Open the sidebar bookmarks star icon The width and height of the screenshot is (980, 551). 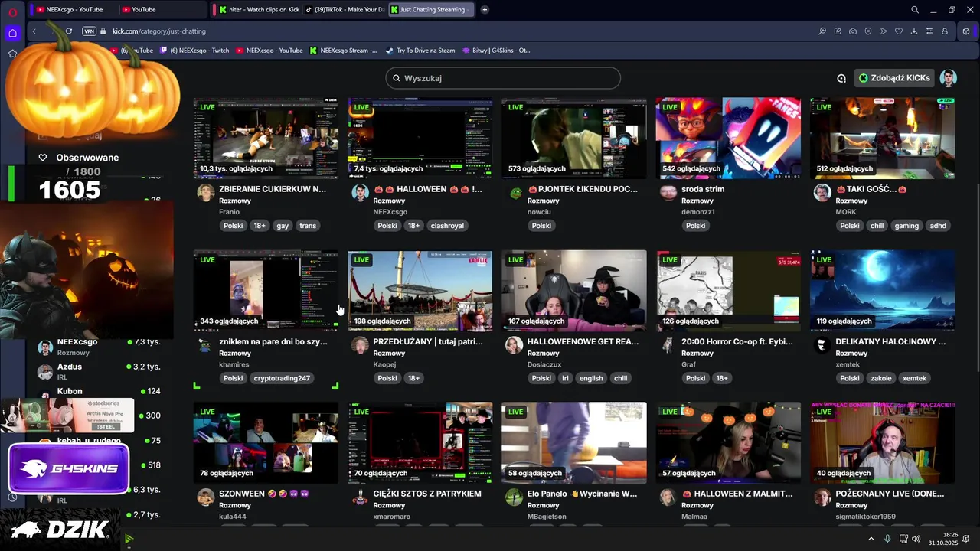pyautogui.click(x=12, y=54)
